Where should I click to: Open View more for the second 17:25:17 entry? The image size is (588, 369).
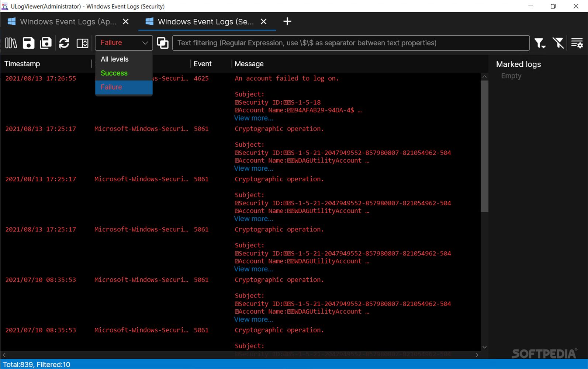tap(254, 219)
